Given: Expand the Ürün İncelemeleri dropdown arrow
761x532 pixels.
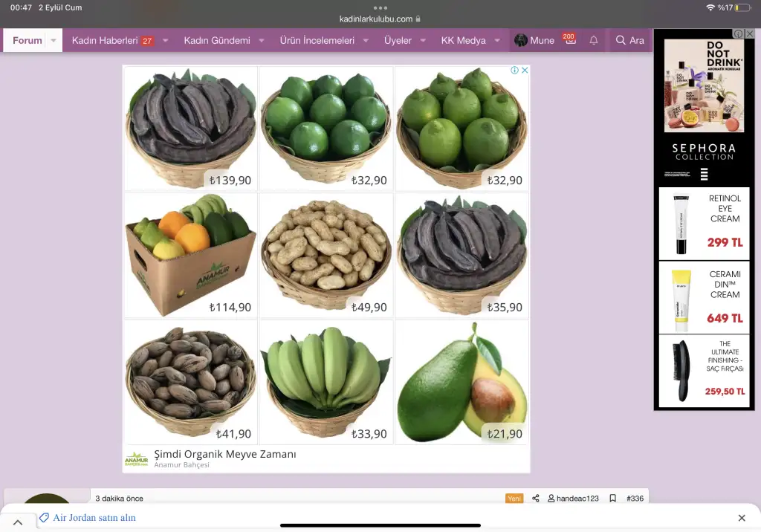Looking at the screenshot, I should tap(366, 40).
